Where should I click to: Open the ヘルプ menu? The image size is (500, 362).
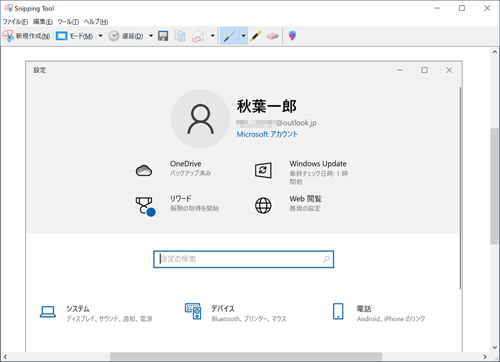click(x=96, y=22)
